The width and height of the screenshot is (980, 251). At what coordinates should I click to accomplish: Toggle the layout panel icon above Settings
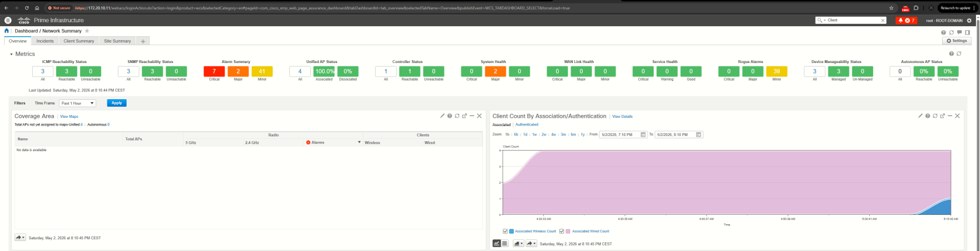pyautogui.click(x=967, y=33)
